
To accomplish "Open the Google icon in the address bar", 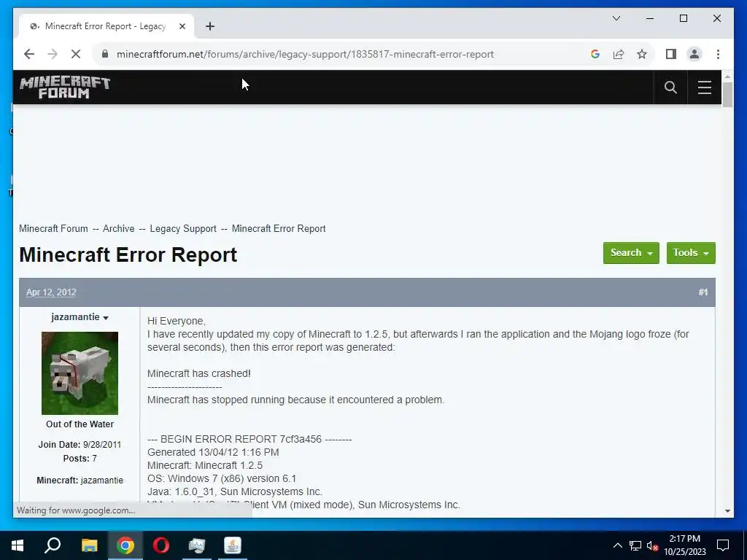I will [595, 54].
